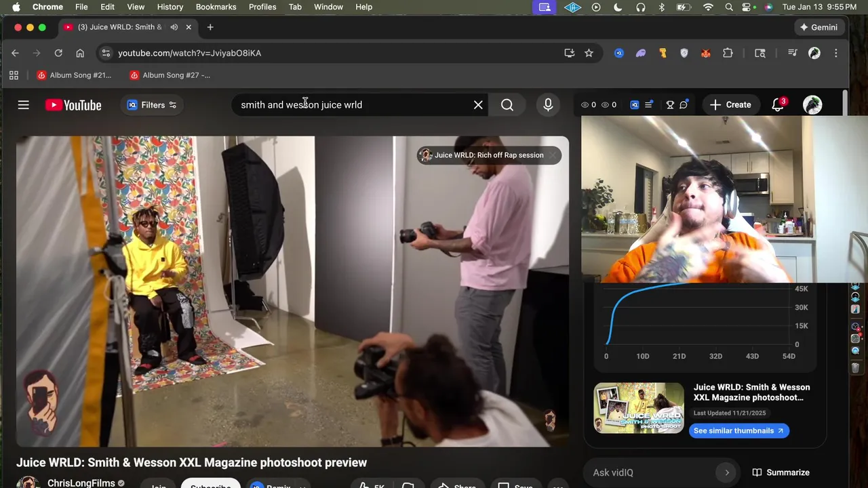Click the main video player frame
Image resolution: width=868 pixels, height=488 pixels.
pyautogui.click(x=292, y=291)
